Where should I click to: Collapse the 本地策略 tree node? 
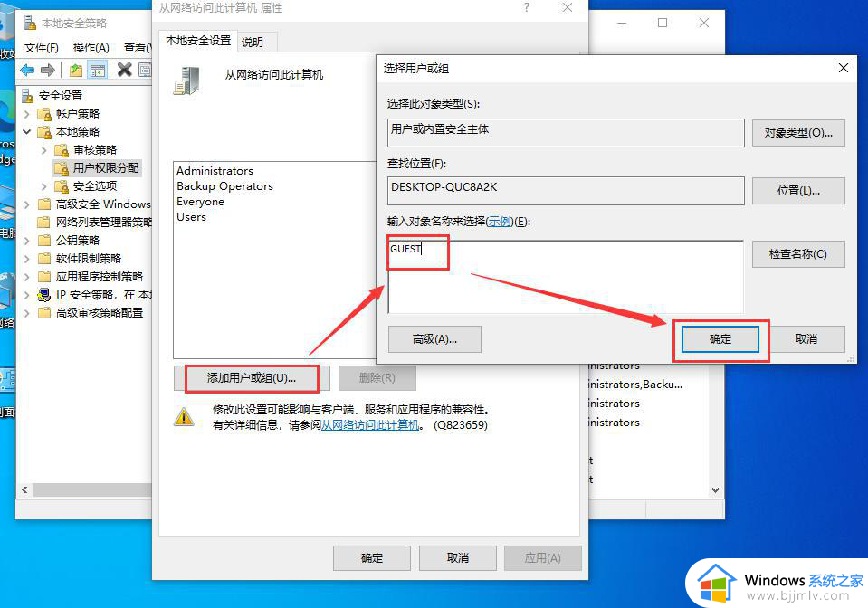pos(26,132)
